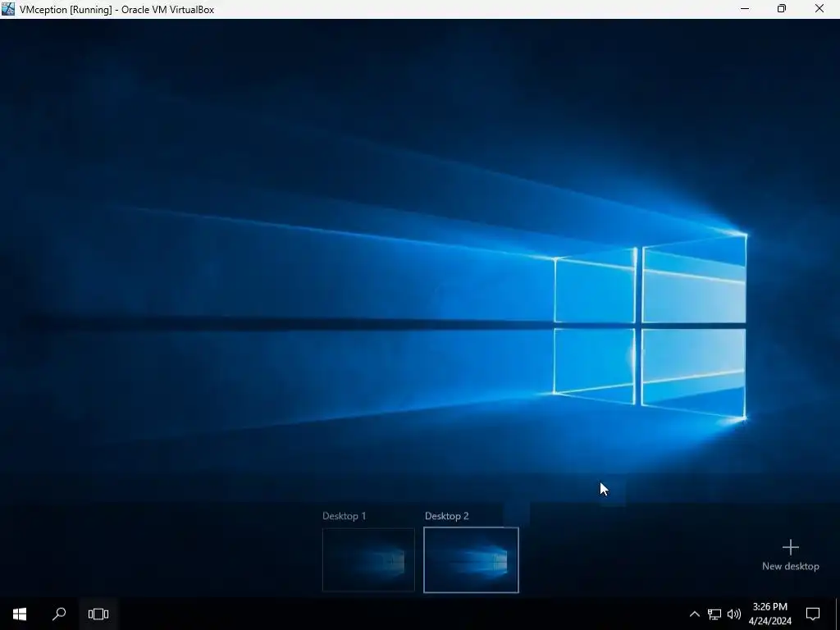Show hidden tray icons chevron
The image size is (840, 630).
click(694, 614)
